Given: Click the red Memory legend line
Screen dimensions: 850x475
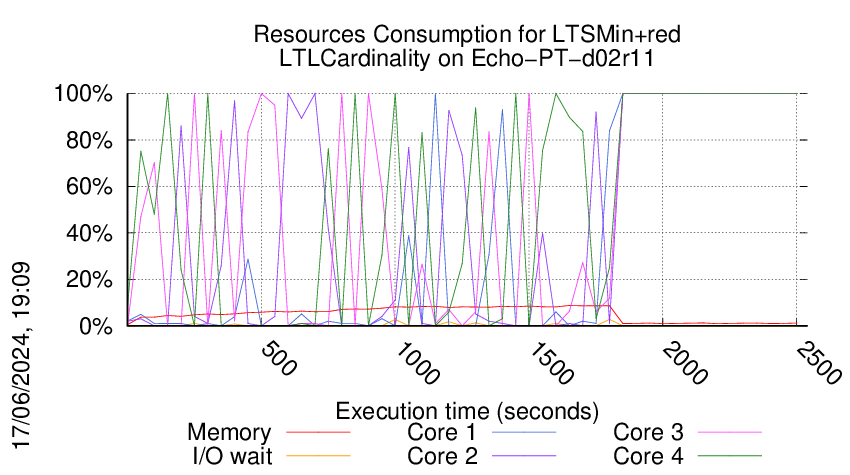Looking at the screenshot, I should click(x=318, y=433).
